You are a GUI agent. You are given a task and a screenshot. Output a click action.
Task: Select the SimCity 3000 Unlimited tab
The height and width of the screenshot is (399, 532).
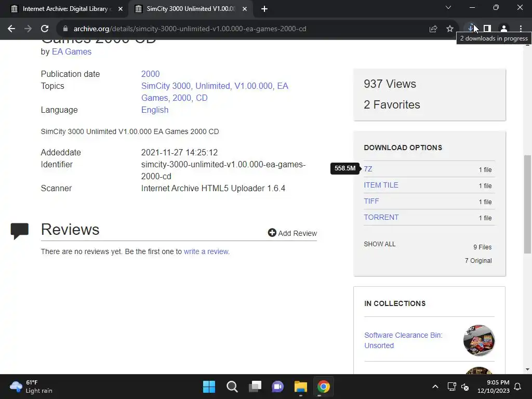190,9
